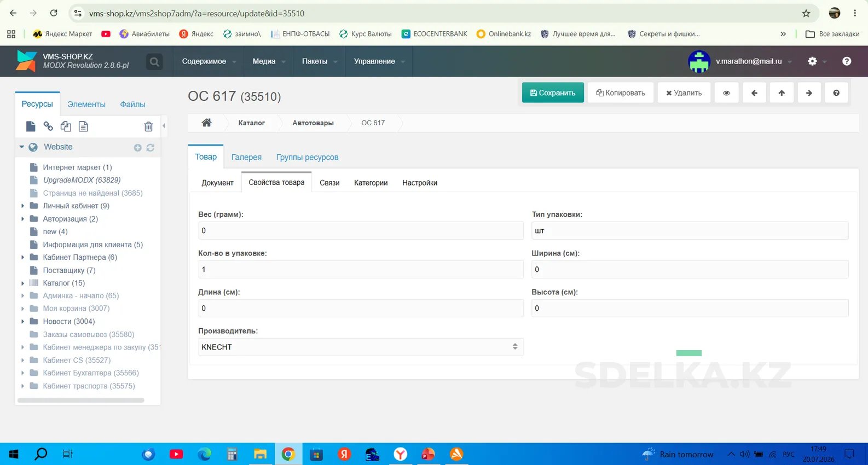Click the new symlink icon in tree toolbar
Viewport: 868px width, 465px height.
(66, 126)
